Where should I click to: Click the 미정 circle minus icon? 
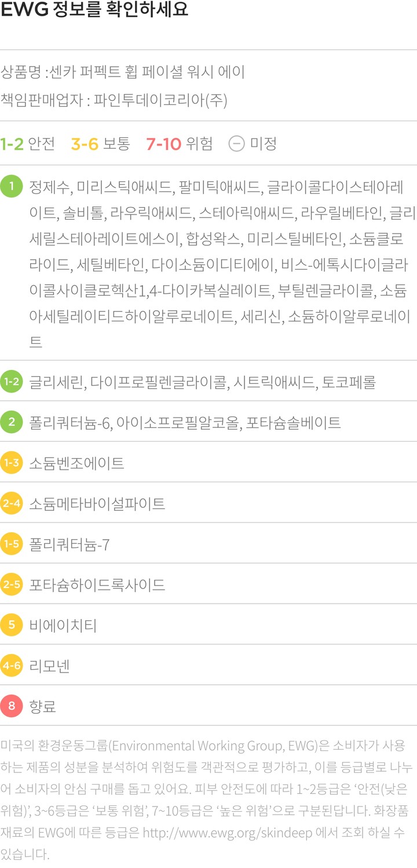(237, 143)
